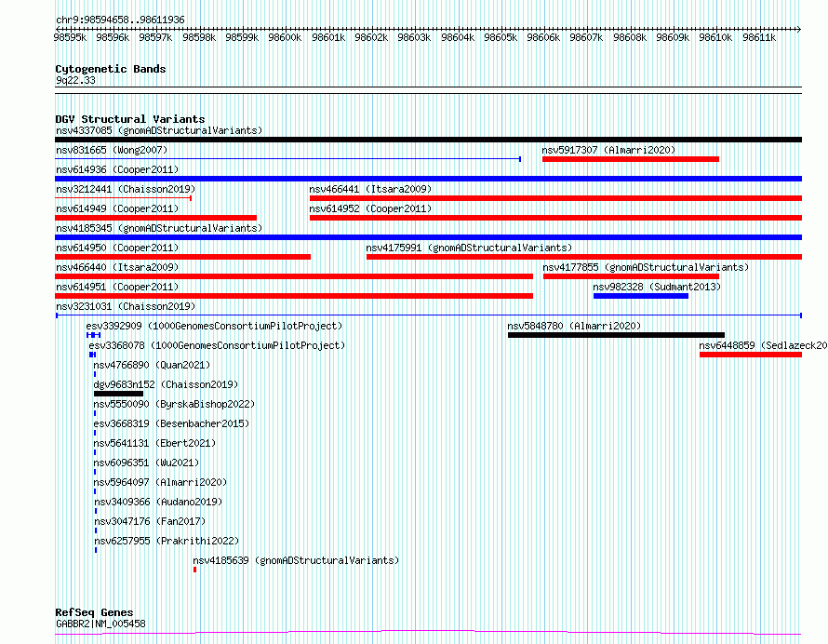Select nsv4177855 gnomADStructuralVariants label

[646, 267]
